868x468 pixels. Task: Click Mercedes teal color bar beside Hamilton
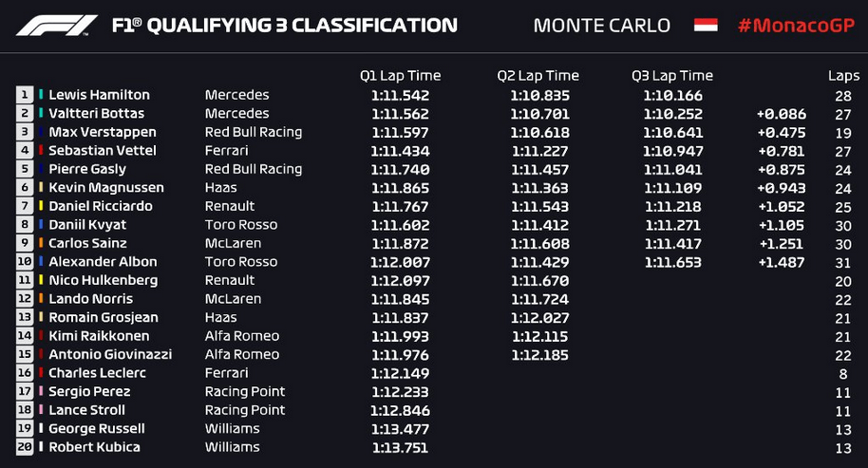tap(41, 95)
